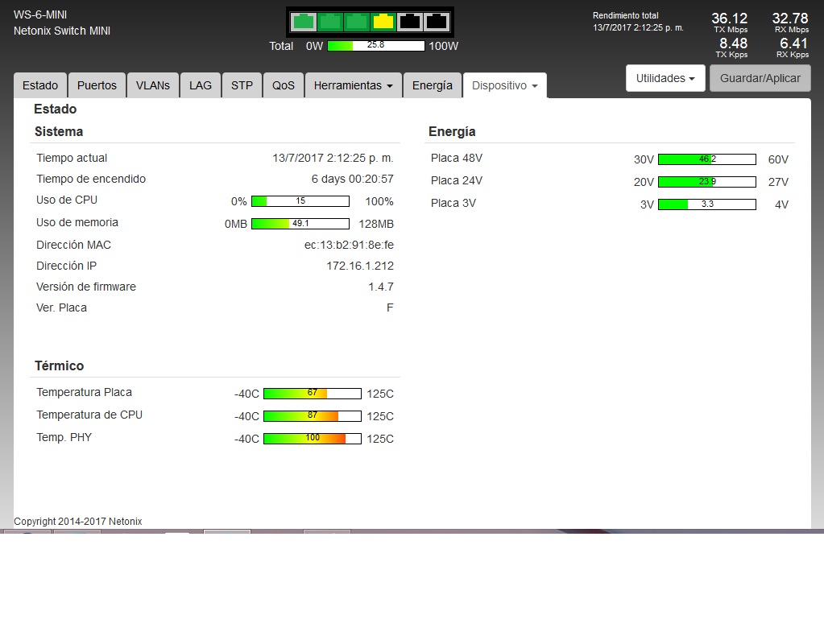The width and height of the screenshot is (824, 644).
Task: Click the Uso de CPU progress bar
Action: pyautogui.click(x=300, y=201)
